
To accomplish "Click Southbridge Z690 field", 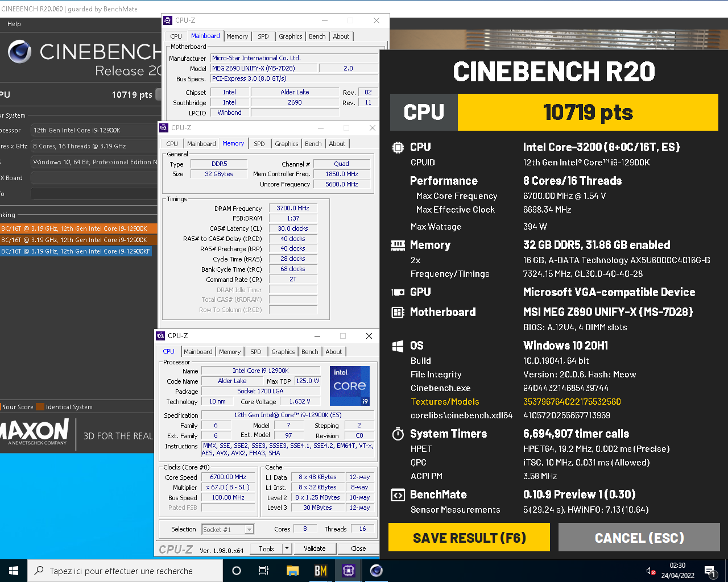I will (x=295, y=102).
